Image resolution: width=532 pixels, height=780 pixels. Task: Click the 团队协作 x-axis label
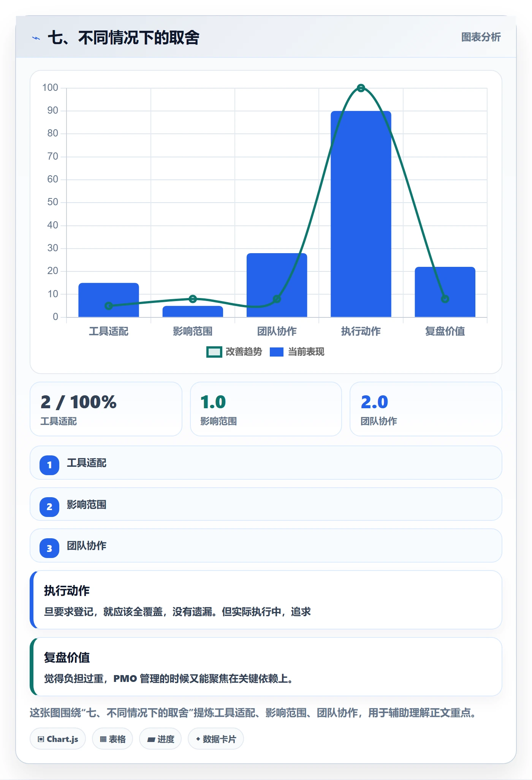(x=277, y=331)
